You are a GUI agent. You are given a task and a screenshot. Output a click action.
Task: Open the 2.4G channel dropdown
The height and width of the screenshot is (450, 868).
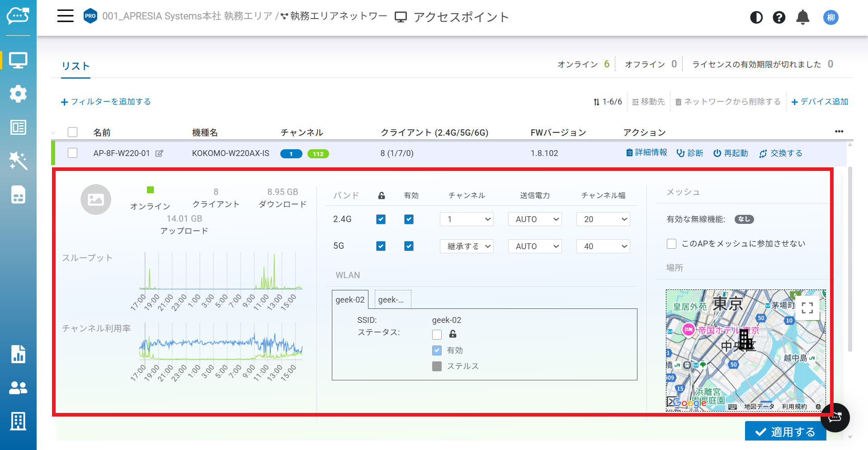(467, 219)
